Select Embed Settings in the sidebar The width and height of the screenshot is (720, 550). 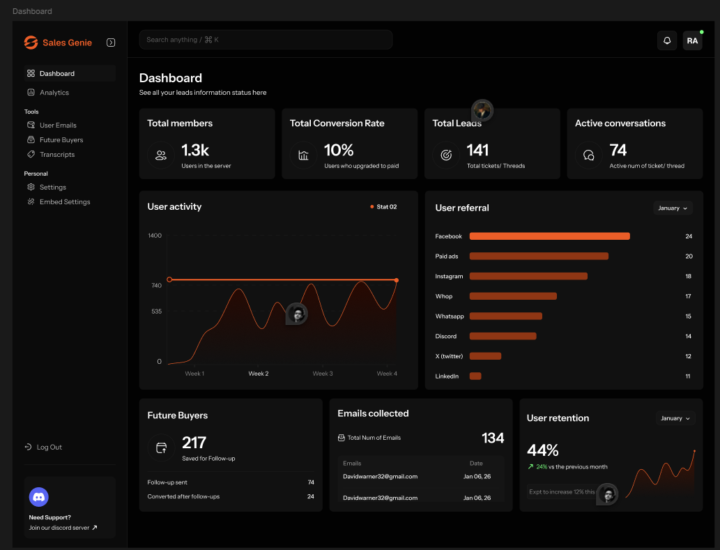[x=64, y=202]
